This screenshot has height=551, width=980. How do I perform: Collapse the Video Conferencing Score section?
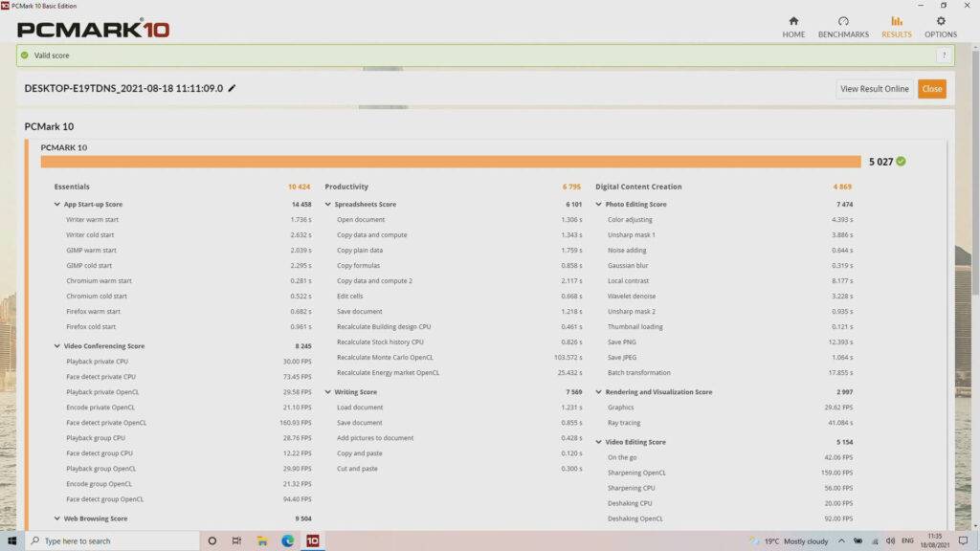(56, 346)
